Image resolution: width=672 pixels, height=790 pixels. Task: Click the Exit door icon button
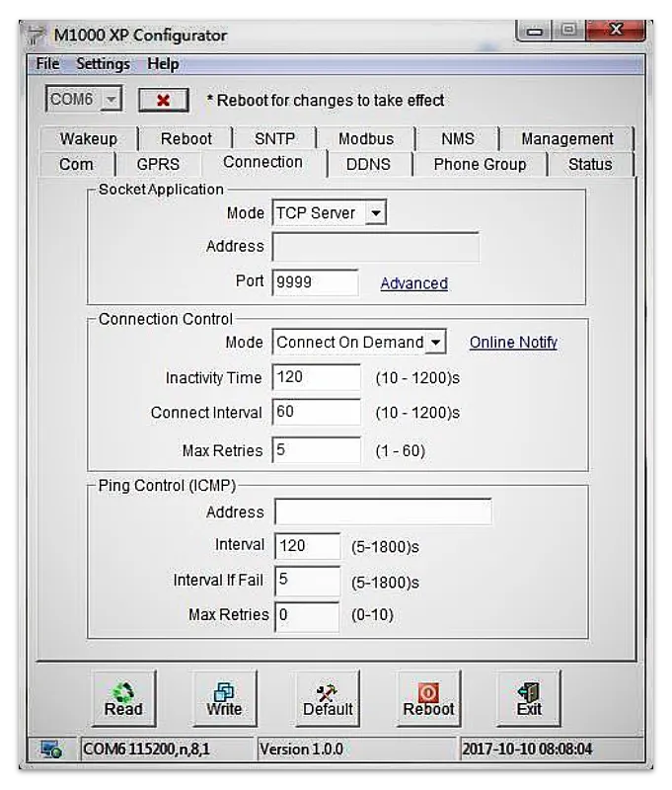point(529,698)
